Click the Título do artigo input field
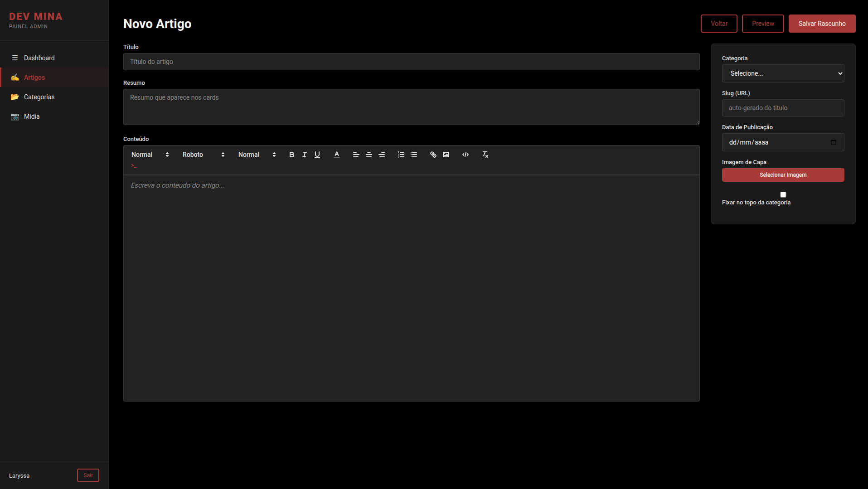Screen dimensions: 868x489 411,62
